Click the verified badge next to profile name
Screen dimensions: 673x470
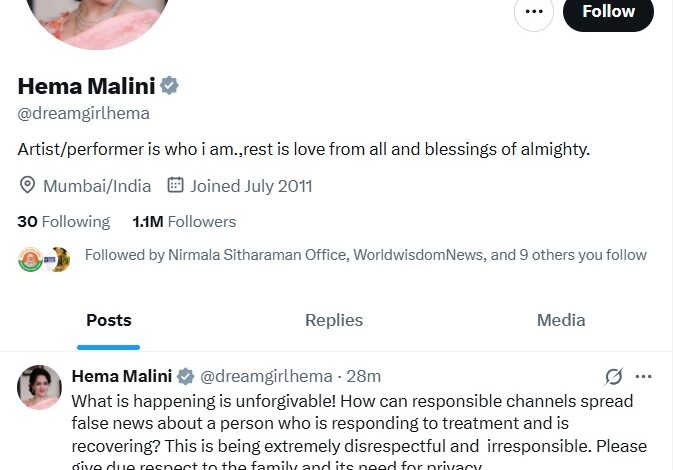point(169,86)
